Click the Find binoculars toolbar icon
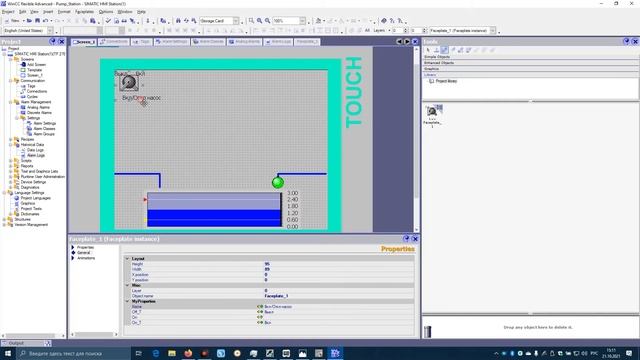Image resolution: width=640 pixels, height=360 pixels. coord(178,21)
